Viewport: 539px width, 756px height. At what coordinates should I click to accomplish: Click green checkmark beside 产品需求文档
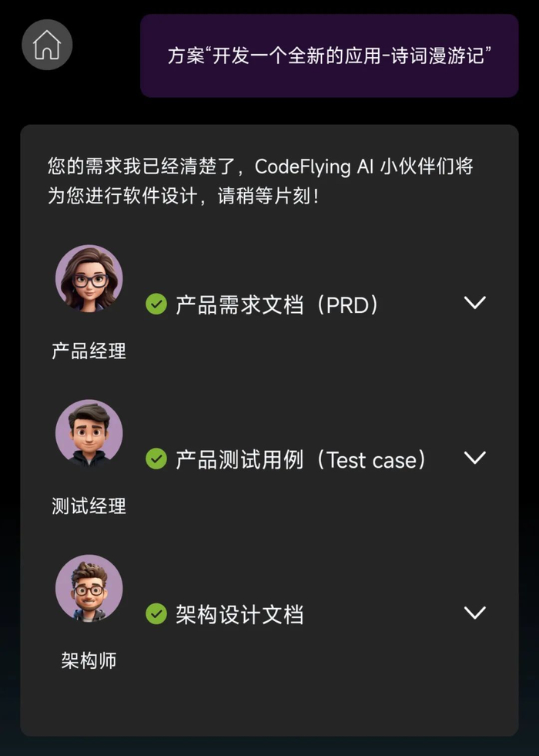156,304
